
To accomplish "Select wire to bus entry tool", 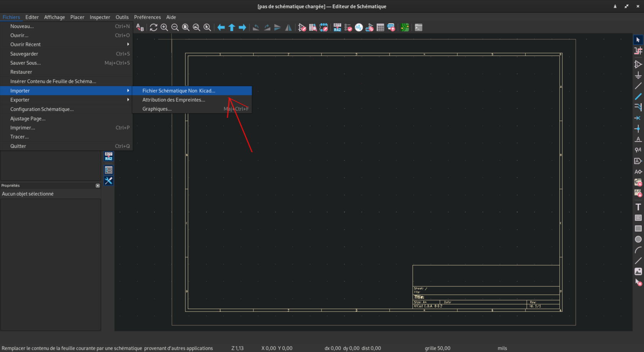I will coord(638,107).
